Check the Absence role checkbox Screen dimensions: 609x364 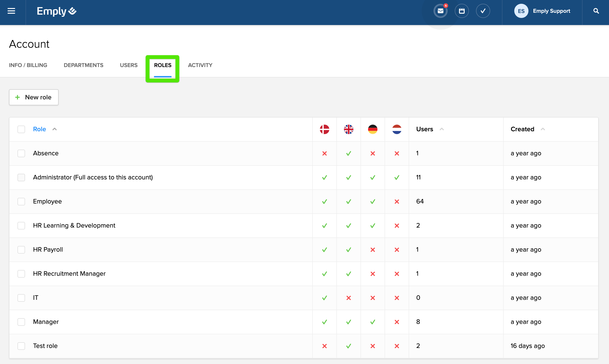click(21, 153)
